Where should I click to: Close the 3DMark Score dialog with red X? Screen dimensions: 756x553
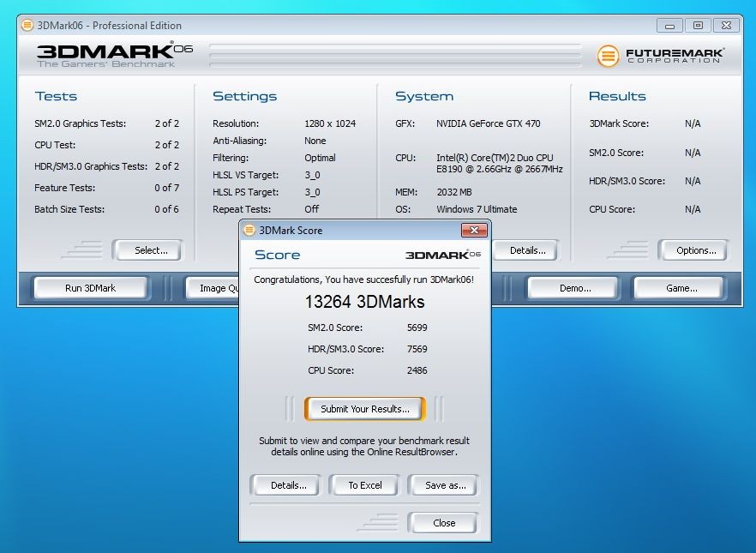coord(474,231)
